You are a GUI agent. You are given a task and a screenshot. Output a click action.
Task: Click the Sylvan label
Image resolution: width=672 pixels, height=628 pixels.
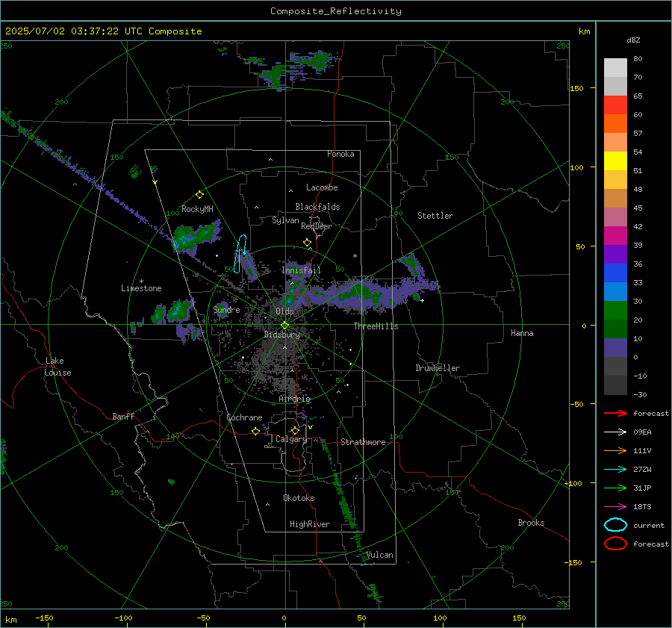point(285,220)
